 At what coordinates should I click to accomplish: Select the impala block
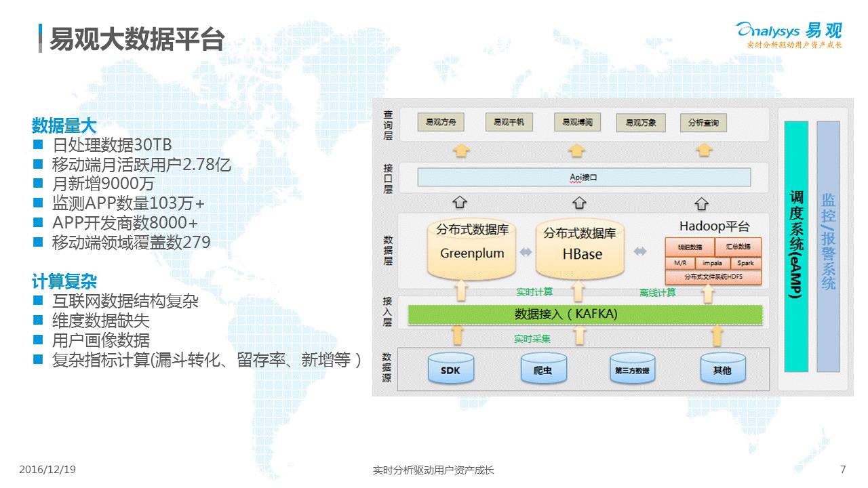712,263
